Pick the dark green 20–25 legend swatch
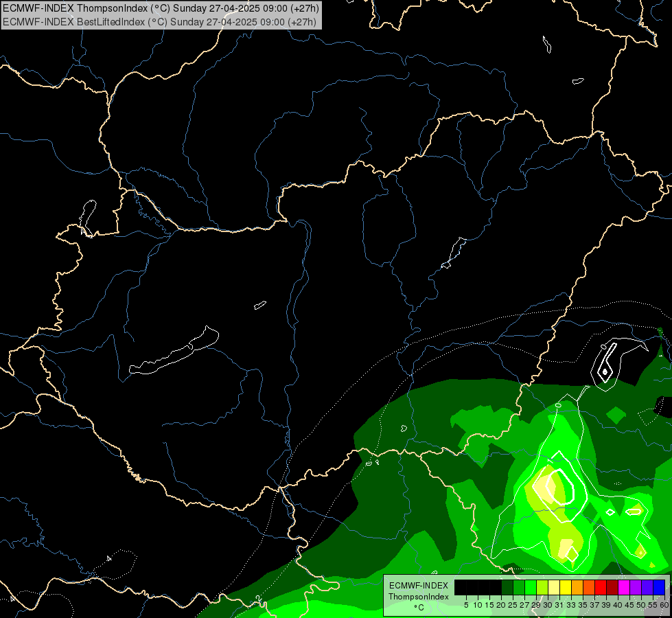The image size is (672, 618). [507, 587]
